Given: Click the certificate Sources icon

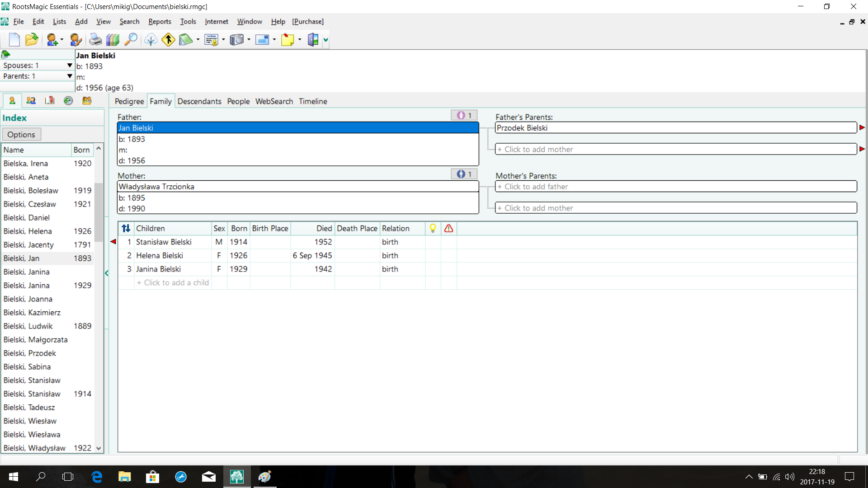Looking at the screenshot, I should click(211, 40).
